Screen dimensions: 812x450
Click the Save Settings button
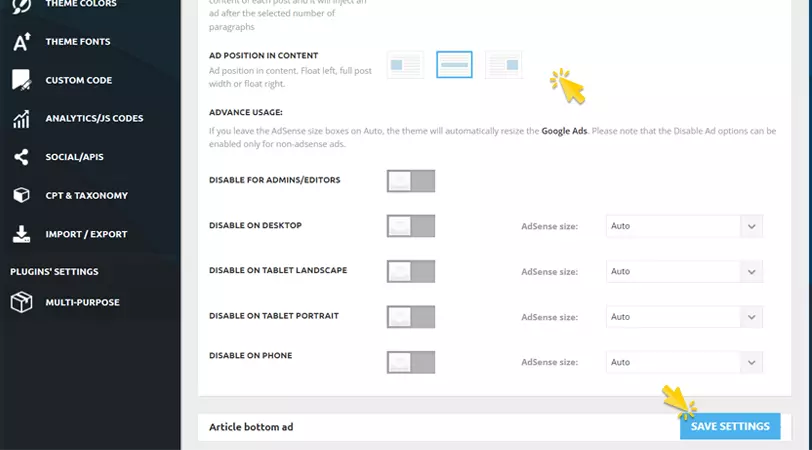click(730, 427)
